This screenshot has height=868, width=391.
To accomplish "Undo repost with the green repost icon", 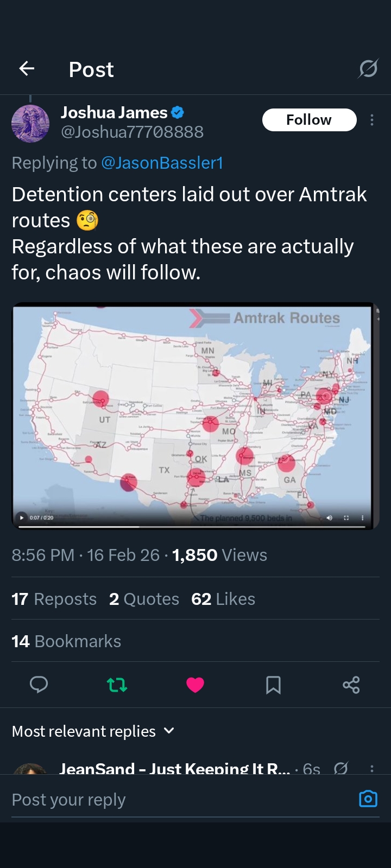I will point(117,685).
